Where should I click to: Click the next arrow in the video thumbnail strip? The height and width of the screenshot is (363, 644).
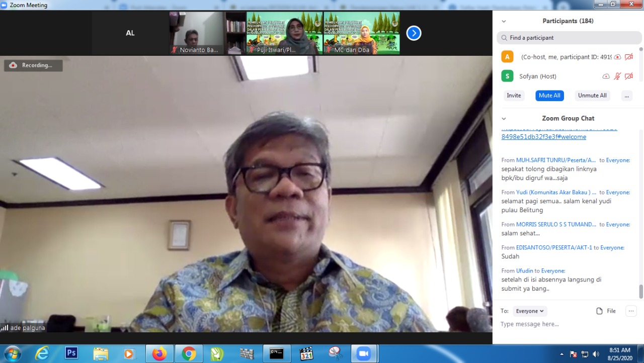coord(414,33)
